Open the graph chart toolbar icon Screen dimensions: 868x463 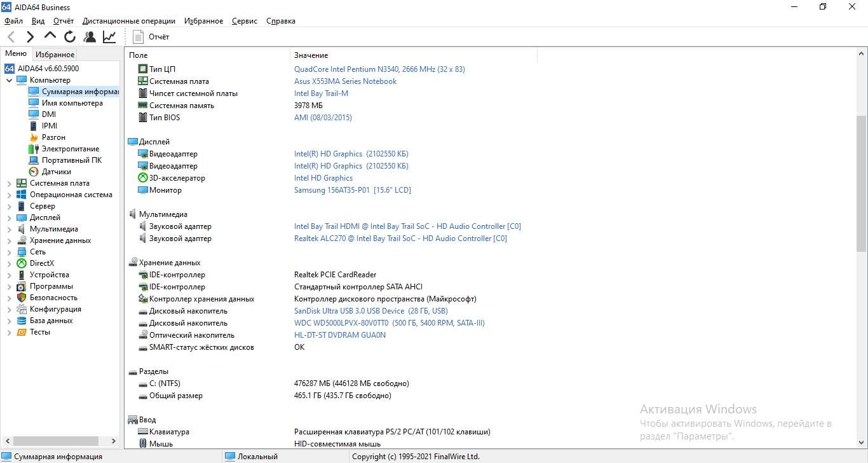coord(109,37)
